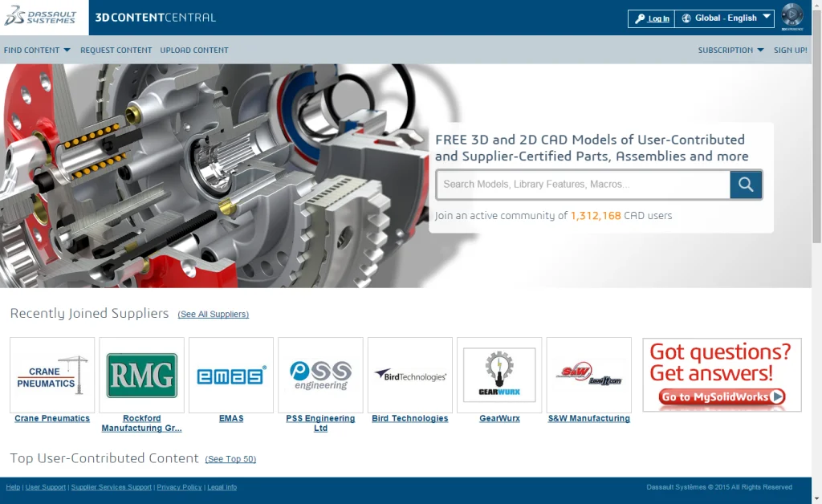Click the Go to MySolidWorks banner button
This screenshot has width=822, height=504.
pyautogui.click(x=722, y=396)
